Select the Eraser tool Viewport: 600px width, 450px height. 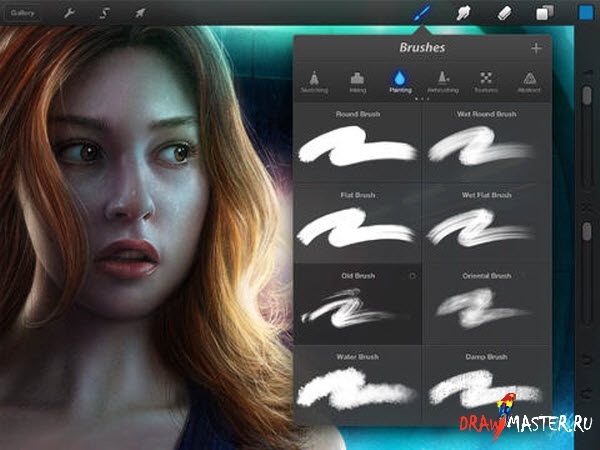[x=504, y=13]
